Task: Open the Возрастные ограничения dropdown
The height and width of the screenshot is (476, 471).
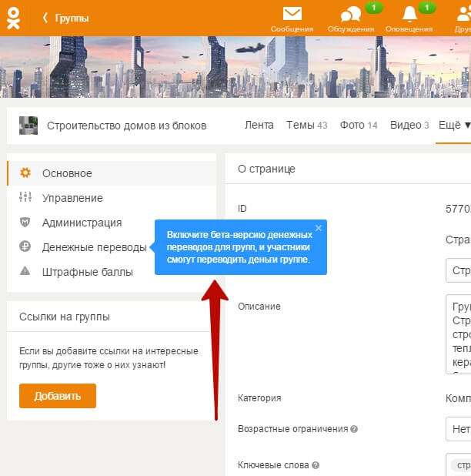Action: (459, 429)
